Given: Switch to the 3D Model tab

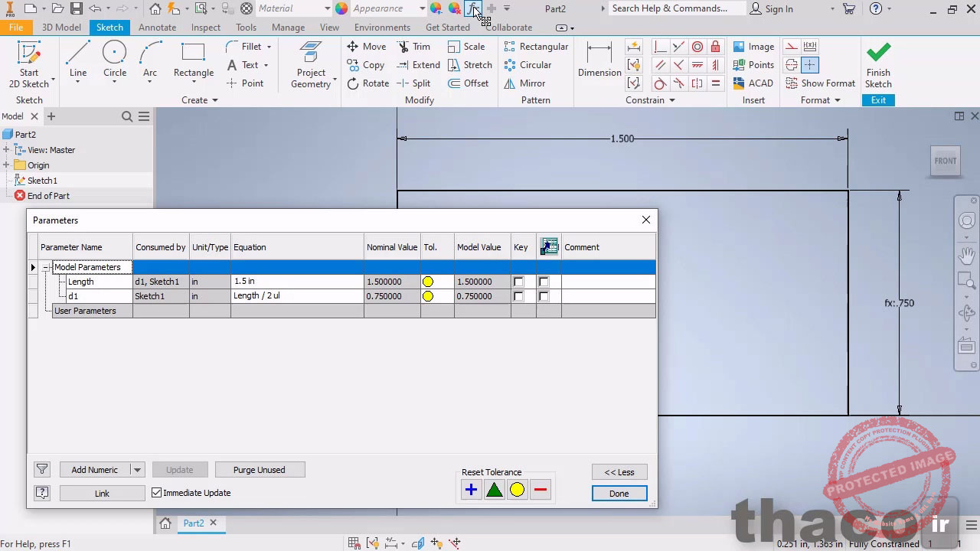Looking at the screenshot, I should click(61, 28).
